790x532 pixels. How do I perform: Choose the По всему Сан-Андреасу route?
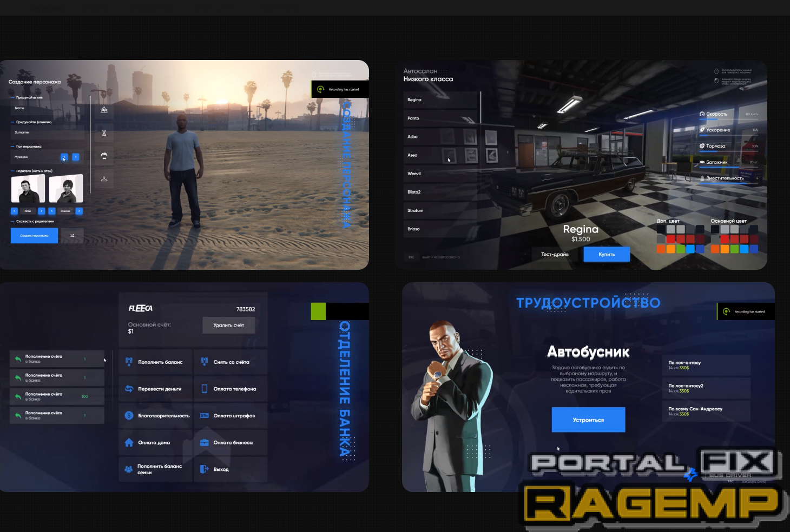coord(707,411)
